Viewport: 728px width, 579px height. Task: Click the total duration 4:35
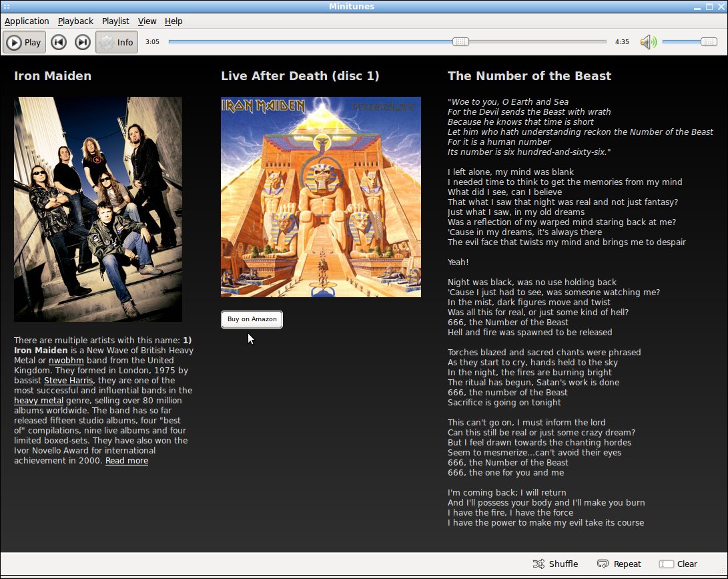coord(622,42)
